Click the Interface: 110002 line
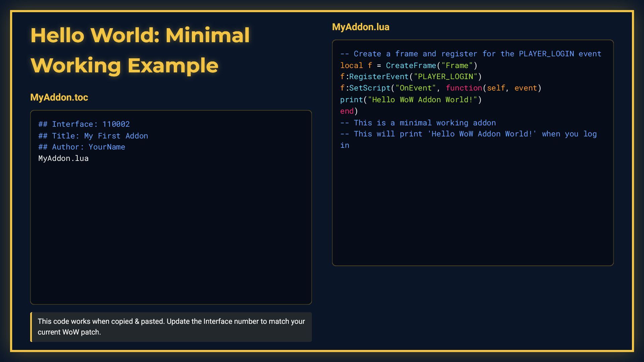 (84, 124)
